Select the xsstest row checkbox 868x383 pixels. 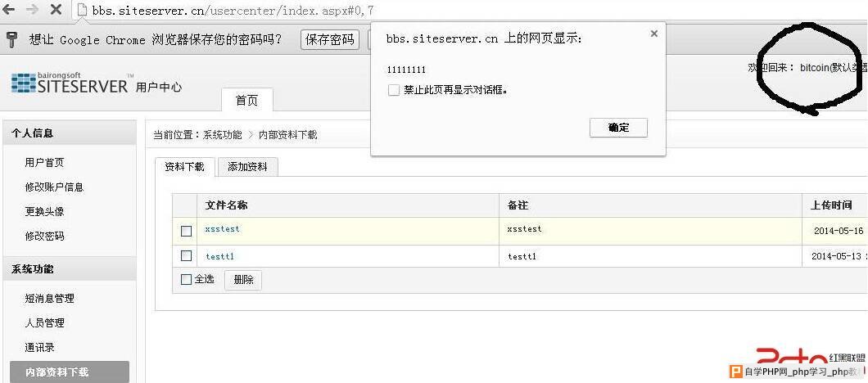click(186, 231)
